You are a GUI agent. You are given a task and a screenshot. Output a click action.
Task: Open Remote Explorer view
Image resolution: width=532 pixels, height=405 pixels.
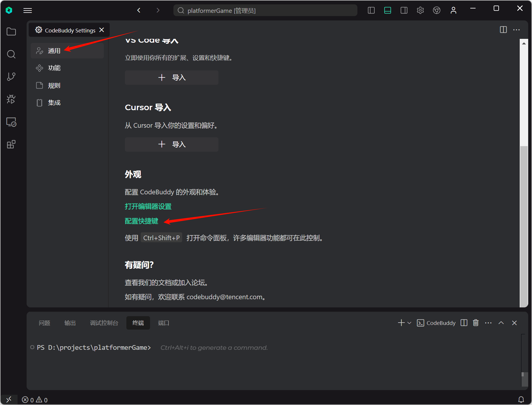click(x=11, y=122)
